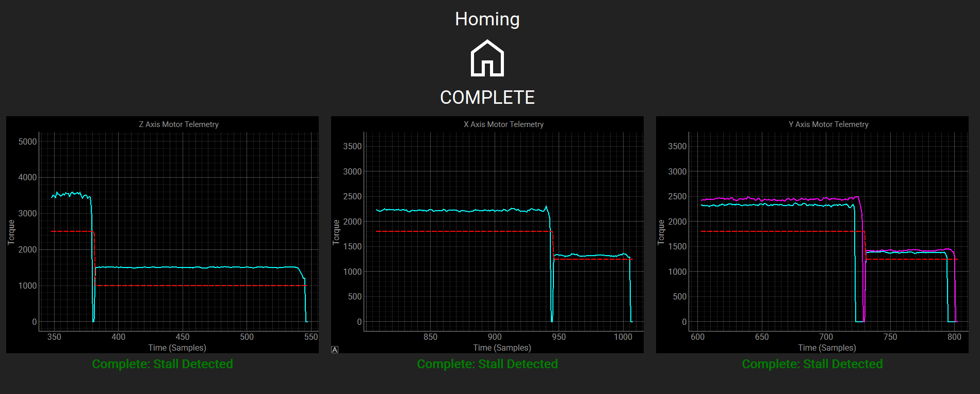The height and width of the screenshot is (394, 980).
Task: Click the Torque axis label on Y Axis plot
Action: point(661,232)
